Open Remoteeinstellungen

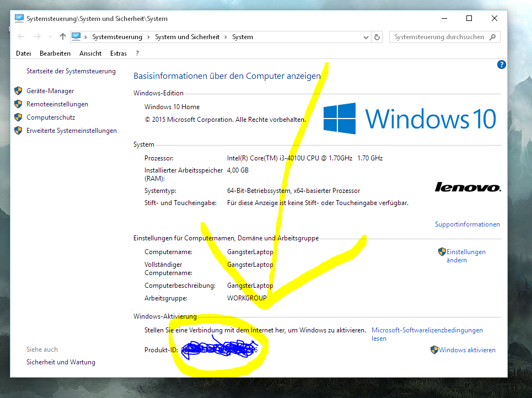click(57, 104)
